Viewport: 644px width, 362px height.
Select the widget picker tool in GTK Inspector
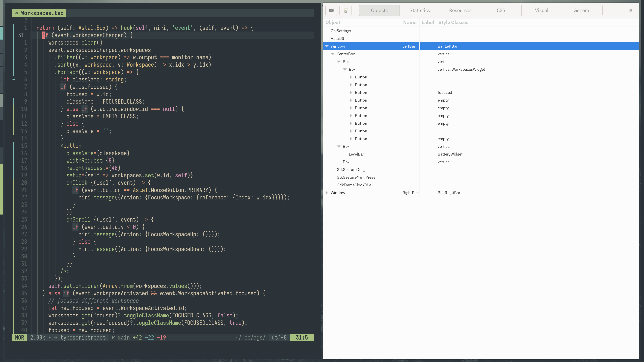coord(331,10)
